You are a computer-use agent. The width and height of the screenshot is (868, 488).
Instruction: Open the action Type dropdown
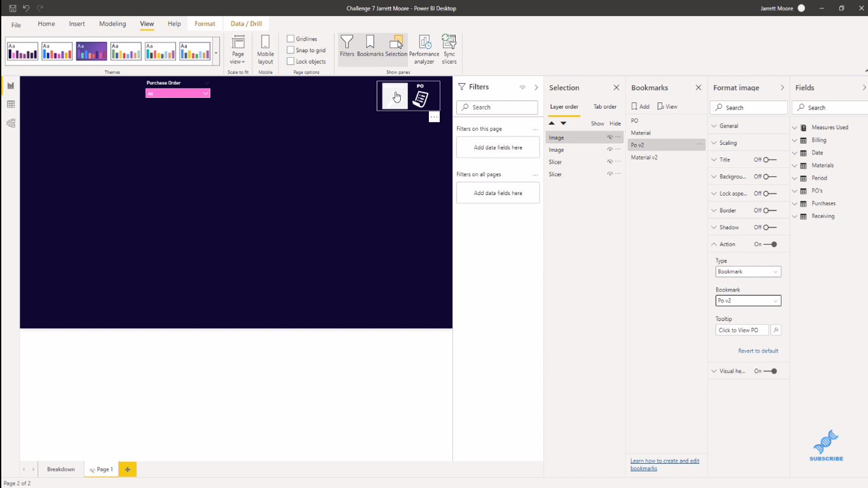coord(748,272)
